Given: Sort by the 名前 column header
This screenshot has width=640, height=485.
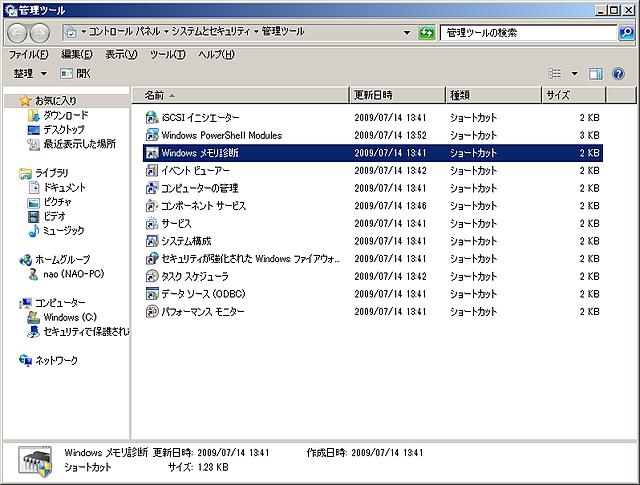Looking at the screenshot, I should tap(241, 96).
